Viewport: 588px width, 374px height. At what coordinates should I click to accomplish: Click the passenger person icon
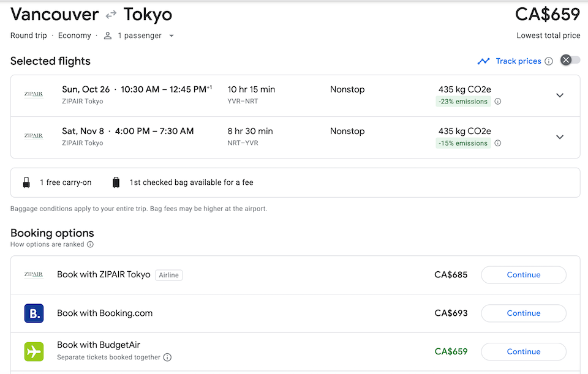click(108, 36)
